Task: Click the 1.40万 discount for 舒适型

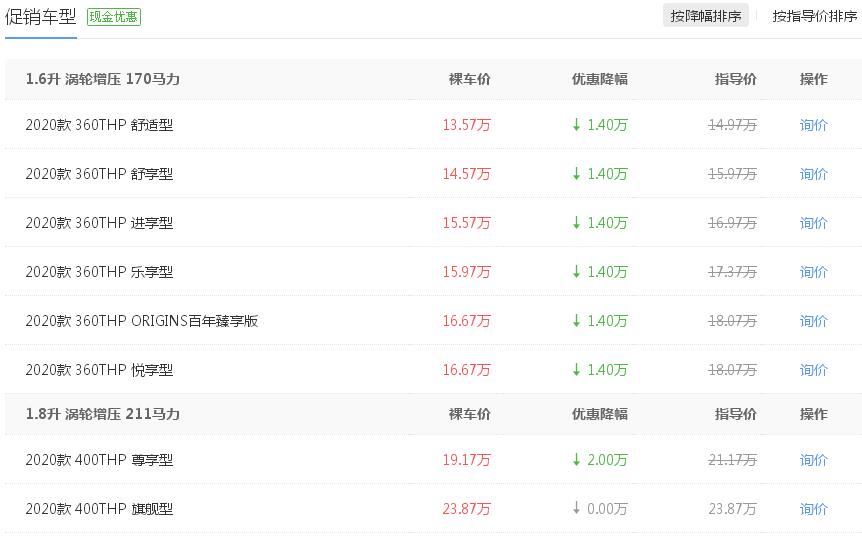Action: [607, 125]
